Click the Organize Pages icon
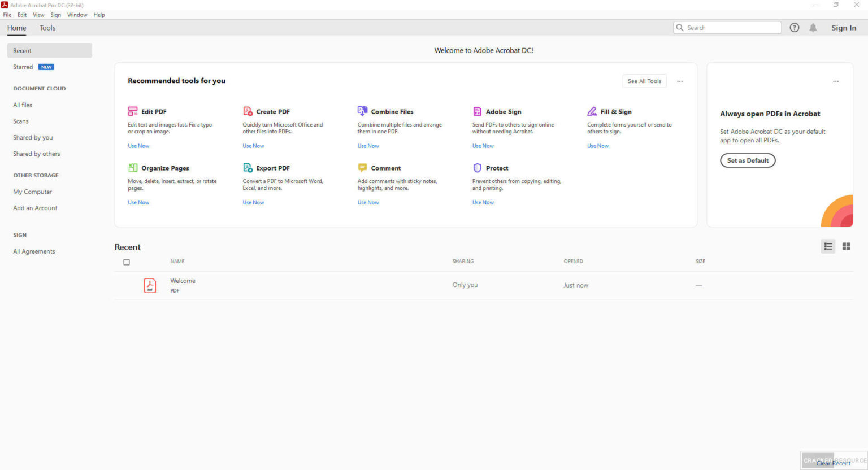Image resolution: width=868 pixels, height=470 pixels. pyautogui.click(x=133, y=168)
